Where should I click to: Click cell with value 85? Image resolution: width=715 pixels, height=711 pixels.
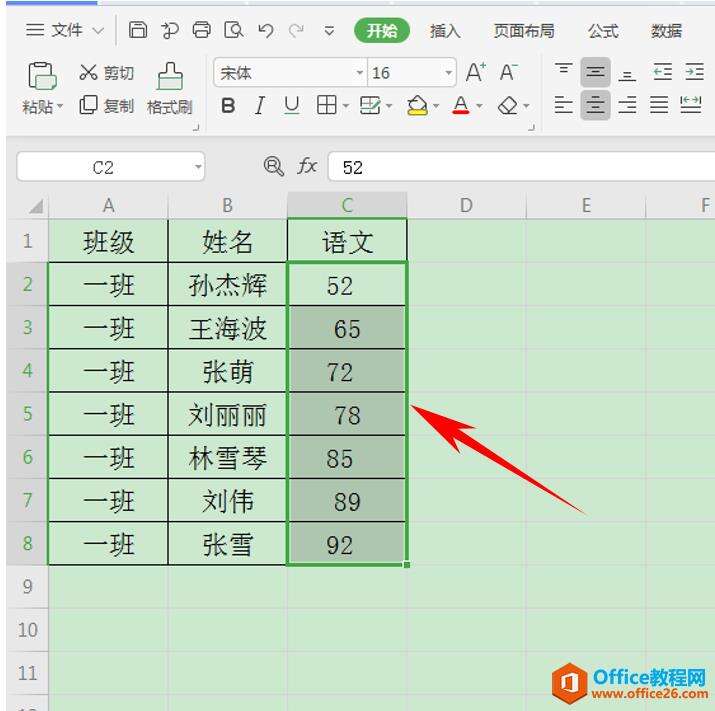click(347, 457)
